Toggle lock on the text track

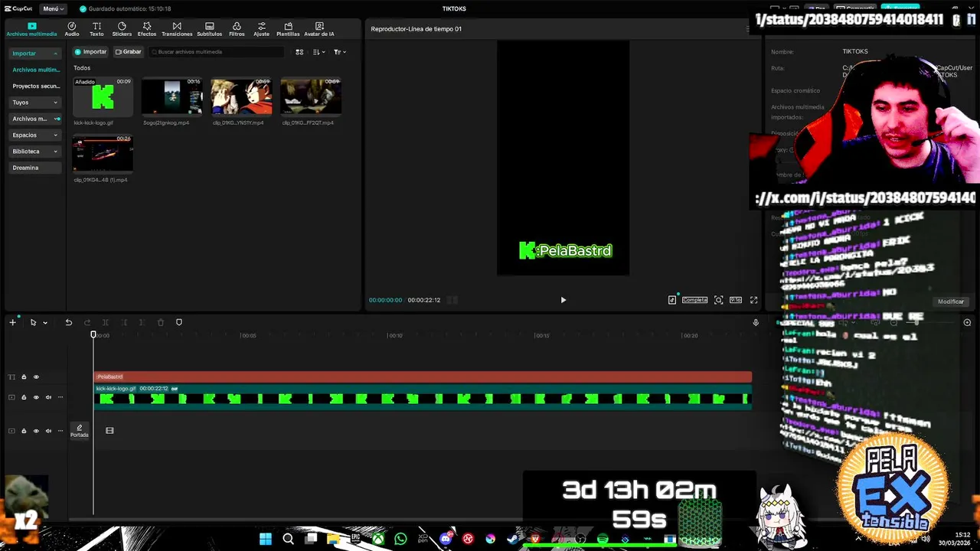(24, 377)
